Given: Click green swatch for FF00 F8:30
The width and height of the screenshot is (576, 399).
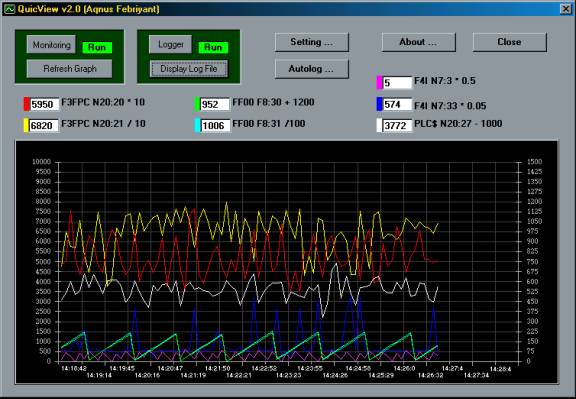Looking at the screenshot, I should point(197,104).
